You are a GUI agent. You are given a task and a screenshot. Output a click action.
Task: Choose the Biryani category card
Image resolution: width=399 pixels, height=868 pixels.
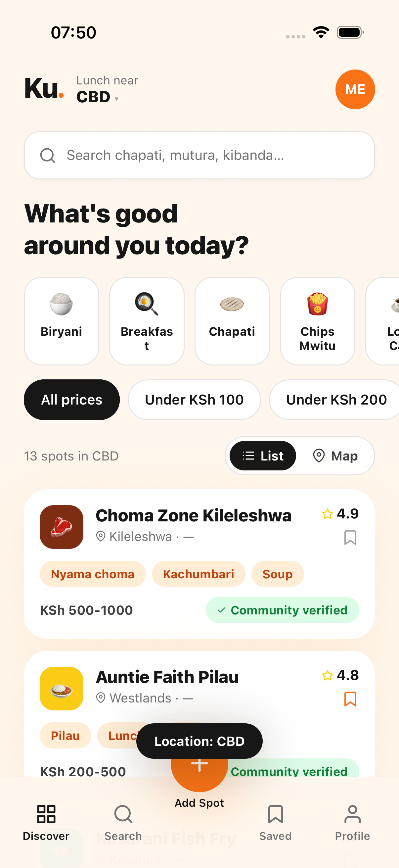[x=61, y=321]
